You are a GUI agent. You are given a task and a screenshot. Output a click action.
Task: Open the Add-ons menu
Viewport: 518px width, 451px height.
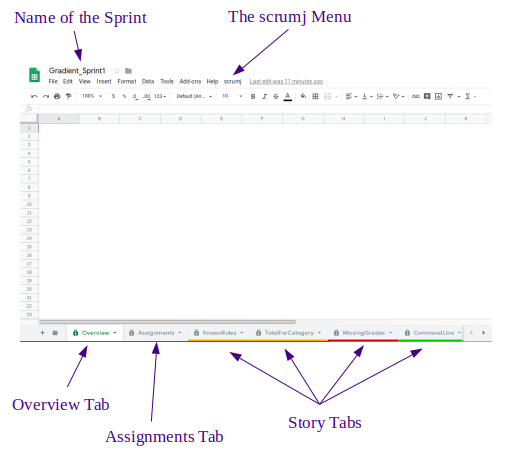[x=190, y=81]
